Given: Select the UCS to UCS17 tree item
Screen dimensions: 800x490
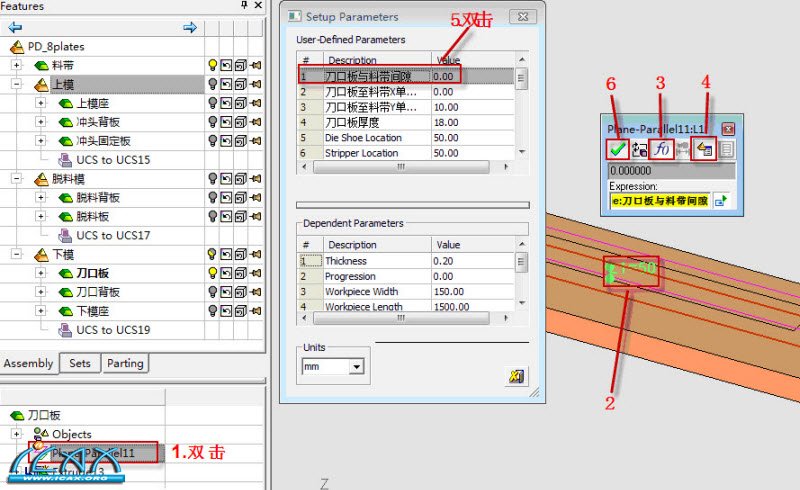Looking at the screenshot, I should coord(112,235).
